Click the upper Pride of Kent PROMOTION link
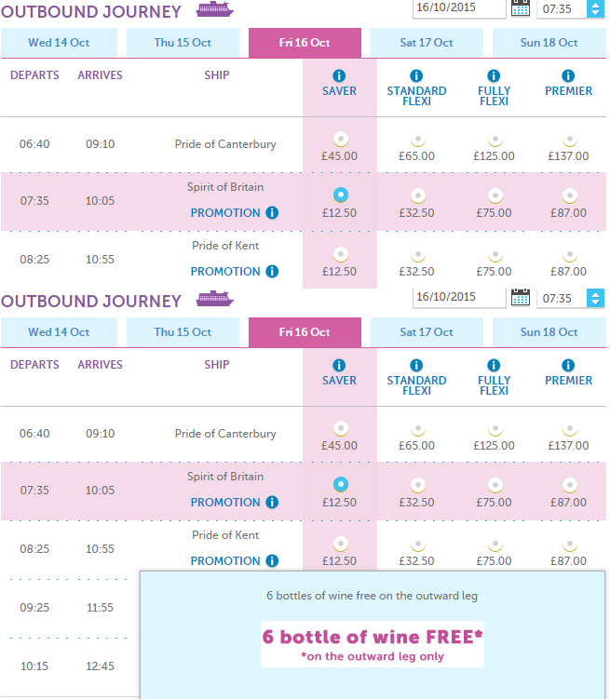This screenshot has height=700, width=610. tap(225, 272)
